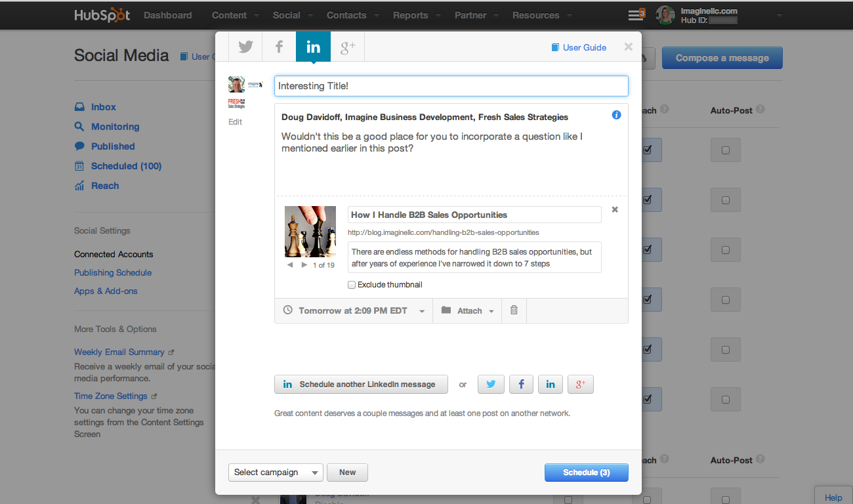This screenshot has height=504, width=853.
Task: Open the Content menu
Action: click(x=236, y=15)
